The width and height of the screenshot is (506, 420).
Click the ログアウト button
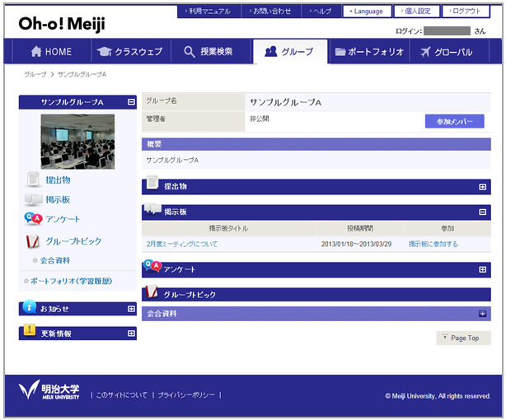pos(466,12)
